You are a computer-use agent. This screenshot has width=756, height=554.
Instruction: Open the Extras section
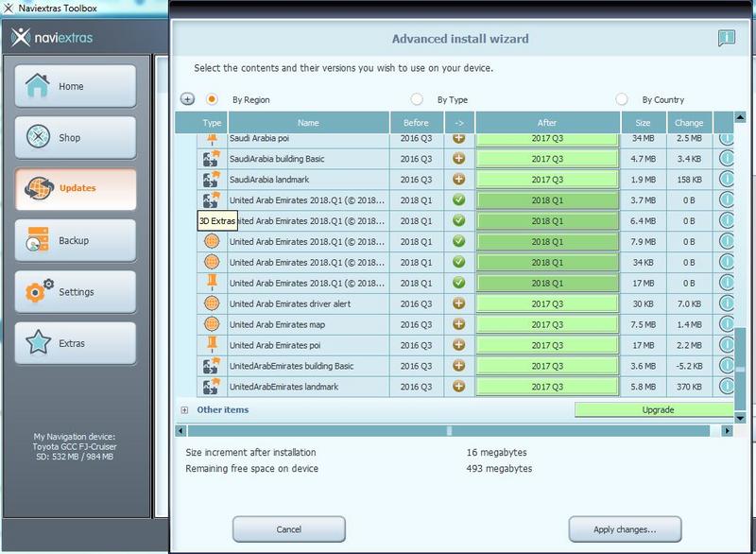tap(76, 343)
